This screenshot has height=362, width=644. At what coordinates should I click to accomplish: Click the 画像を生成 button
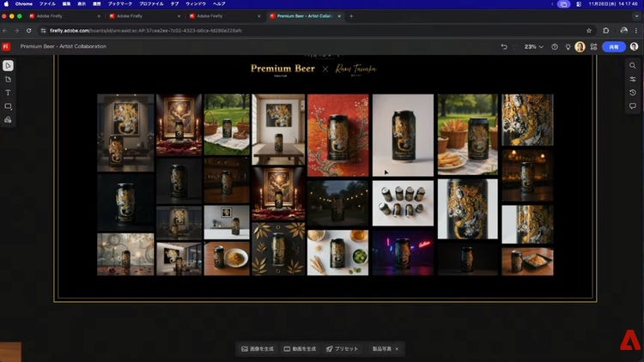[x=257, y=349]
